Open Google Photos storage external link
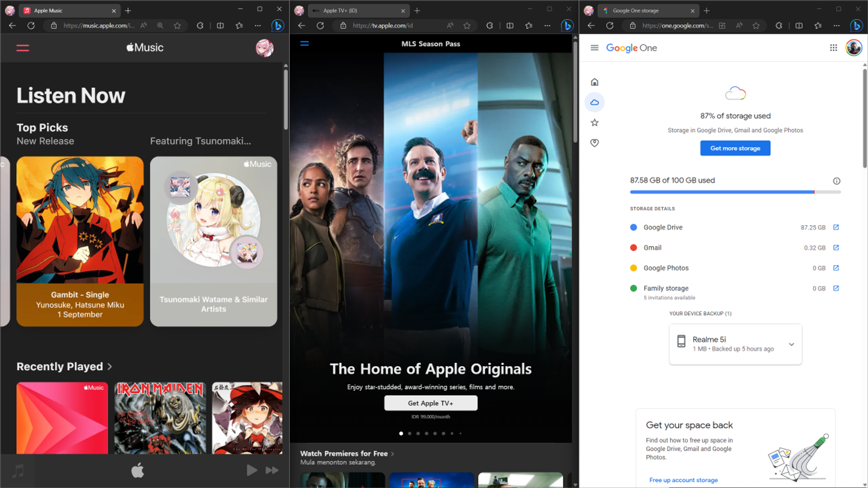 click(836, 268)
